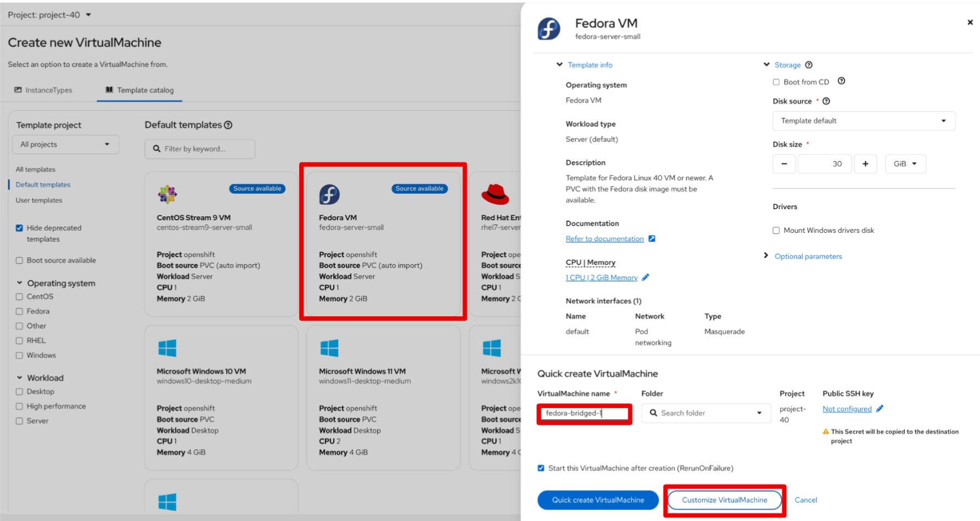Screen dimensions: 980x521
Task: Click the Customize VirtualMachine button
Action: coord(724,500)
